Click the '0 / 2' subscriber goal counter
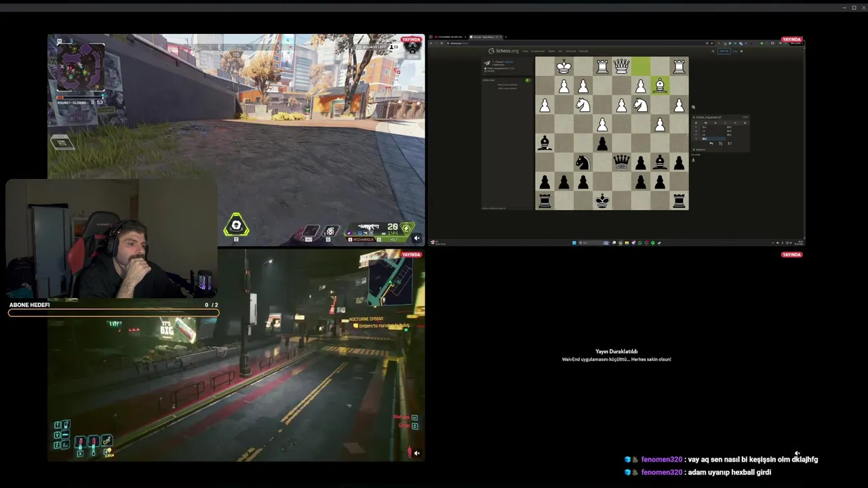This screenshot has height=488, width=868. (x=212, y=305)
